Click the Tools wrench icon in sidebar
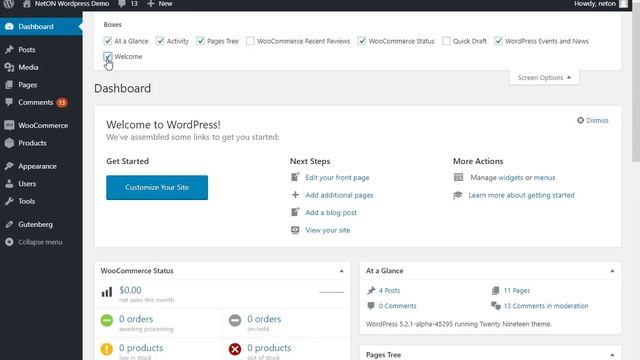The width and height of the screenshot is (640, 360). point(9,201)
